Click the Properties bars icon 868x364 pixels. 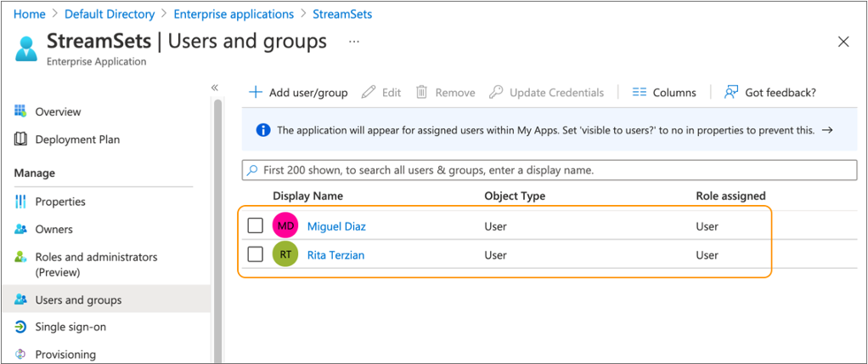coord(20,201)
